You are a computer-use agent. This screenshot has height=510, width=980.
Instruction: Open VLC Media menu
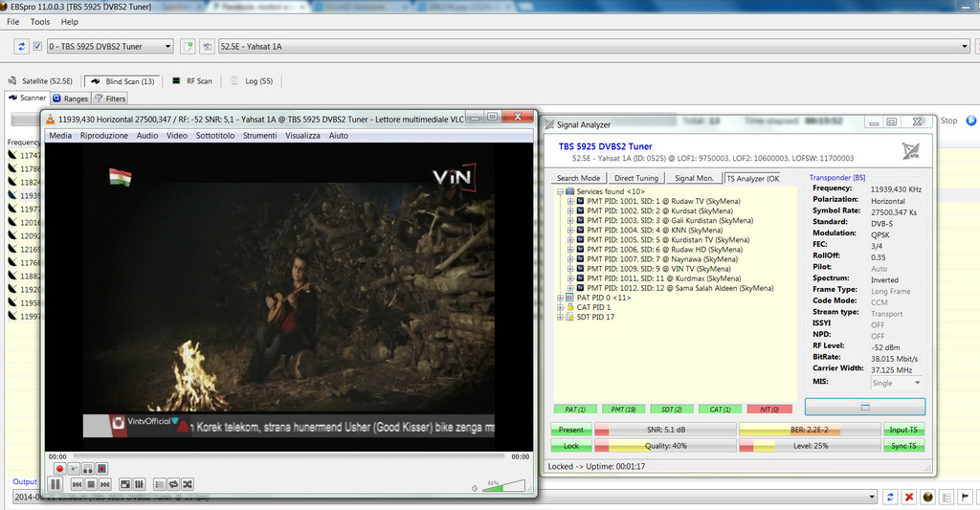[x=60, y=136]
